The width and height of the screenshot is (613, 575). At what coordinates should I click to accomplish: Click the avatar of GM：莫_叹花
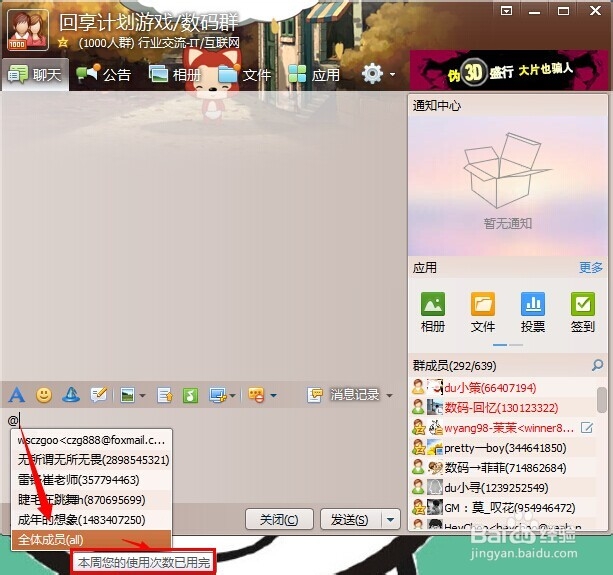pyautogui.click(x=434, y=507)
